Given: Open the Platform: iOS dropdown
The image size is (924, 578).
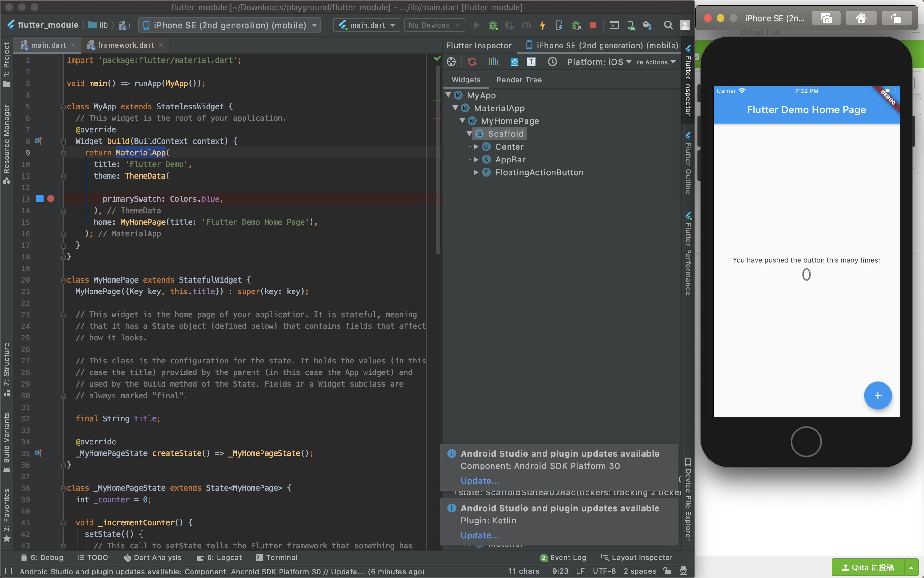Looking at the screenshot, I should click(599, 62).
